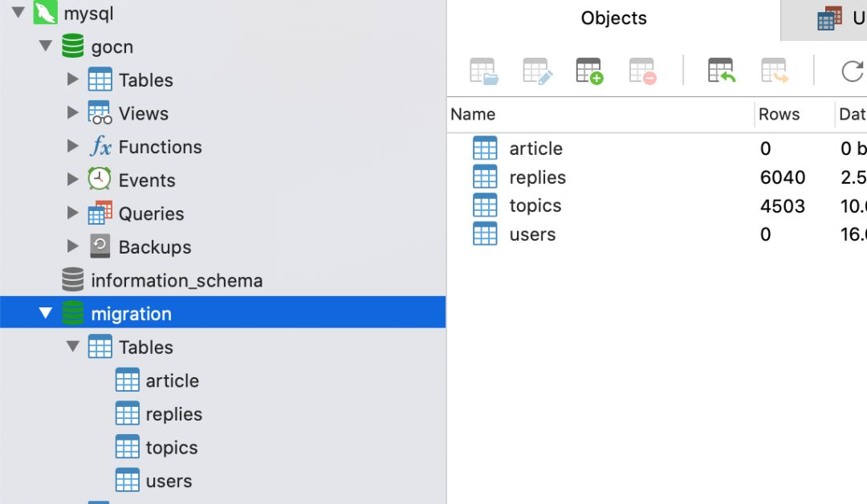
Task: Expand the Functions node in the sidebar
Action: tap(73, 147)
